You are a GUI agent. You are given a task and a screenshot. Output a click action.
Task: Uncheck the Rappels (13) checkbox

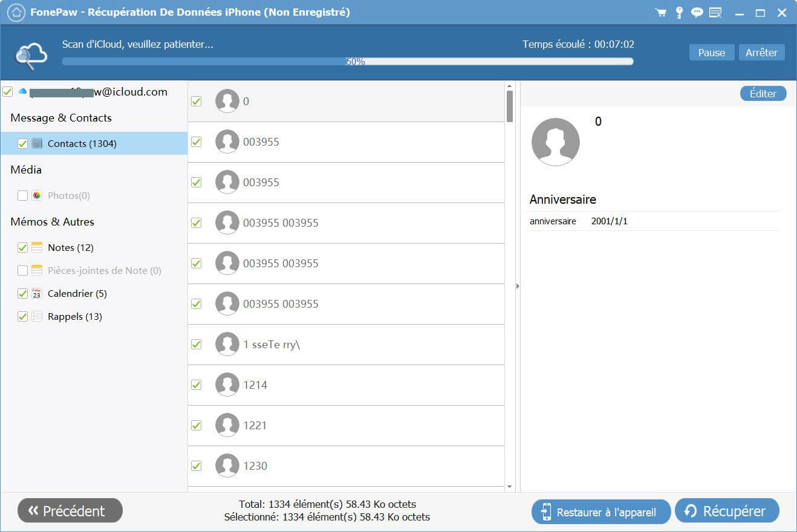22,316
